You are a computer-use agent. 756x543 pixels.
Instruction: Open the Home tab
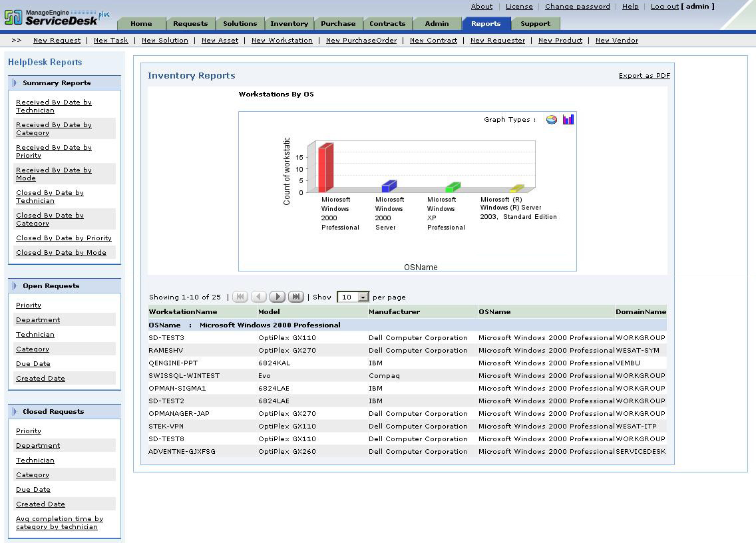coord(141,24)
